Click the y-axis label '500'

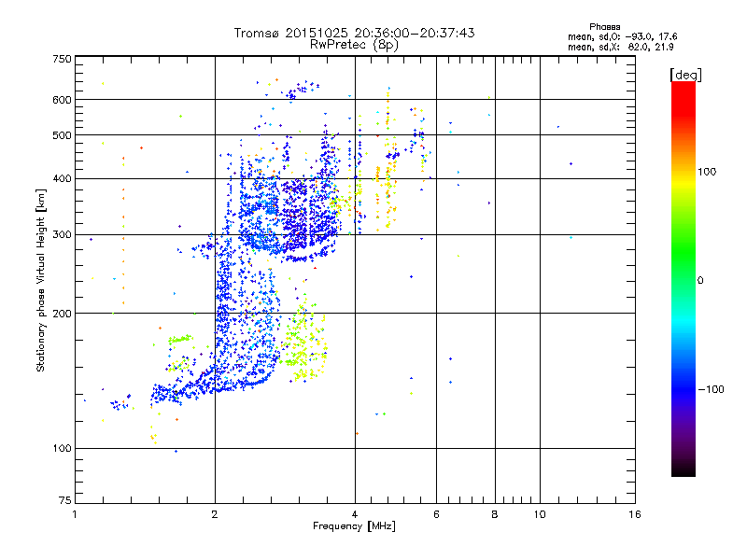point(62,135)
